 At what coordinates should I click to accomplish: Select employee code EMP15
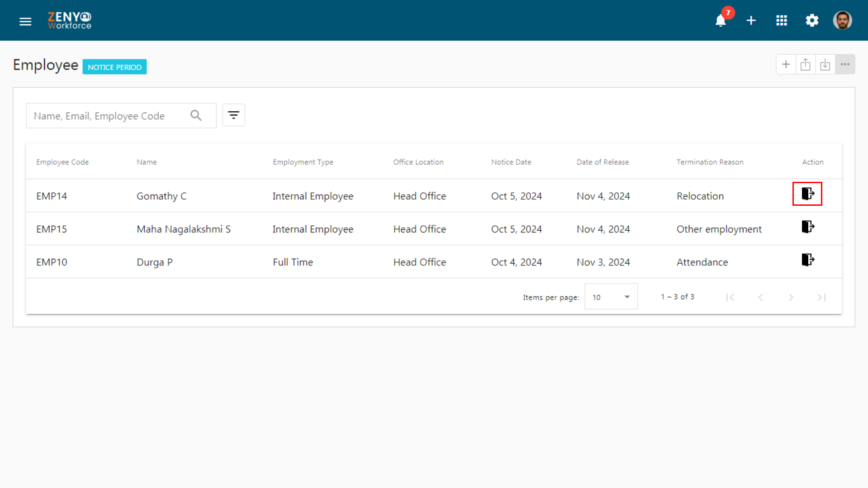coord(52,229)
